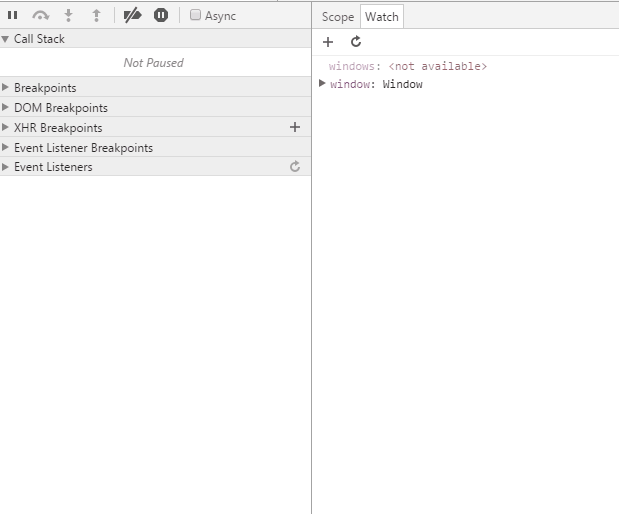Deactivate all breakpoints
Screen dimensions: 619x514
click(132, 15)
